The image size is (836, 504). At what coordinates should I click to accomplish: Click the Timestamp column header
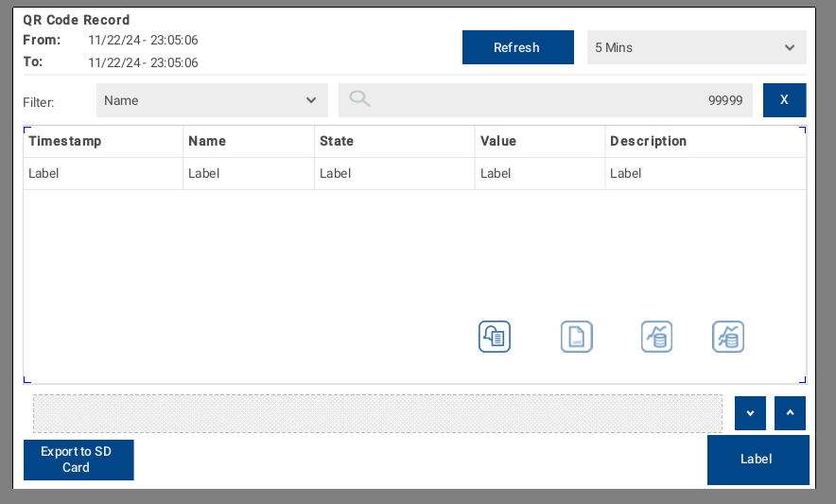[x=103, y=141]
